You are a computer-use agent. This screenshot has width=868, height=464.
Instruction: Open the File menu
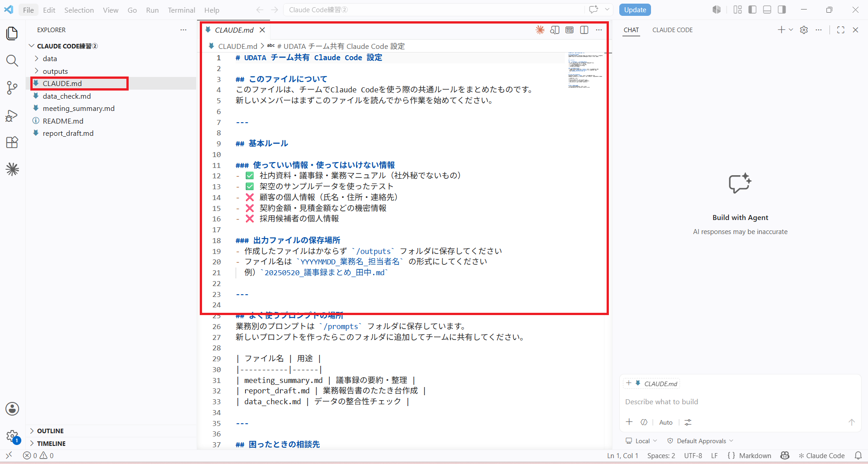pos(28,10)
